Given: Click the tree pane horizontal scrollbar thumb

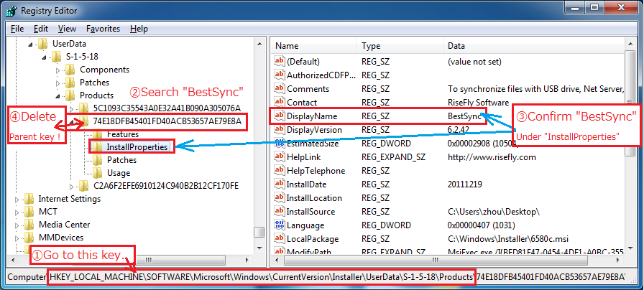Looking at the screenshot, I should pyautogui.click(x=149, y=261).
